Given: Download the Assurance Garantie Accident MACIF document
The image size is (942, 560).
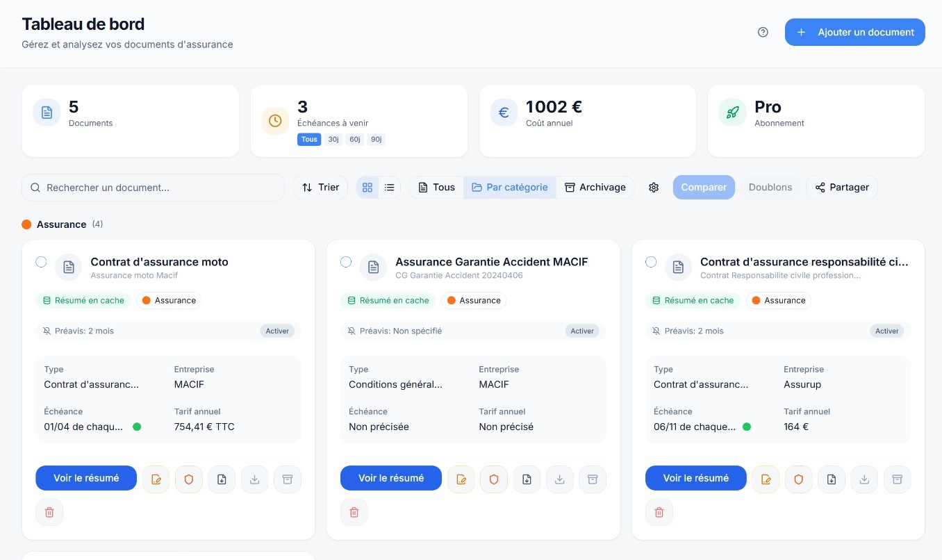Looking at the screenshot, I should click(560, 479).
